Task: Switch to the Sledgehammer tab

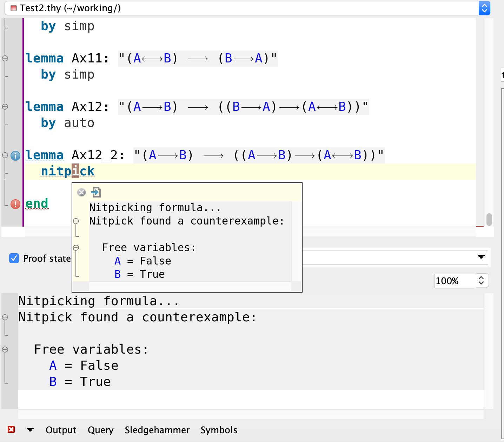Action: [x=157, y=430]
